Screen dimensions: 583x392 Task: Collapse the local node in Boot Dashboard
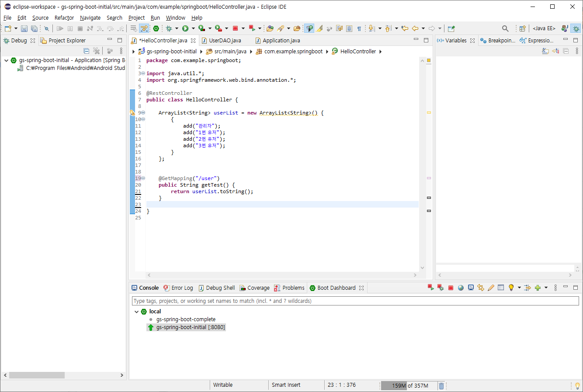[x=136, y=312]
